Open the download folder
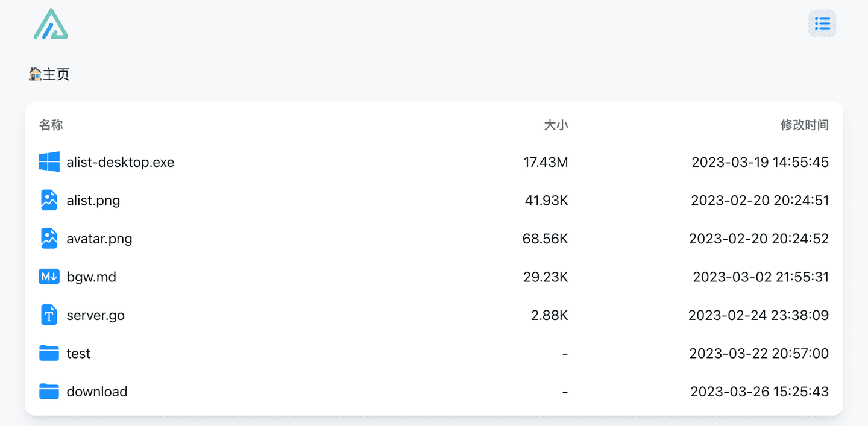This screenshot has height=426, width=868. point(97,392)
